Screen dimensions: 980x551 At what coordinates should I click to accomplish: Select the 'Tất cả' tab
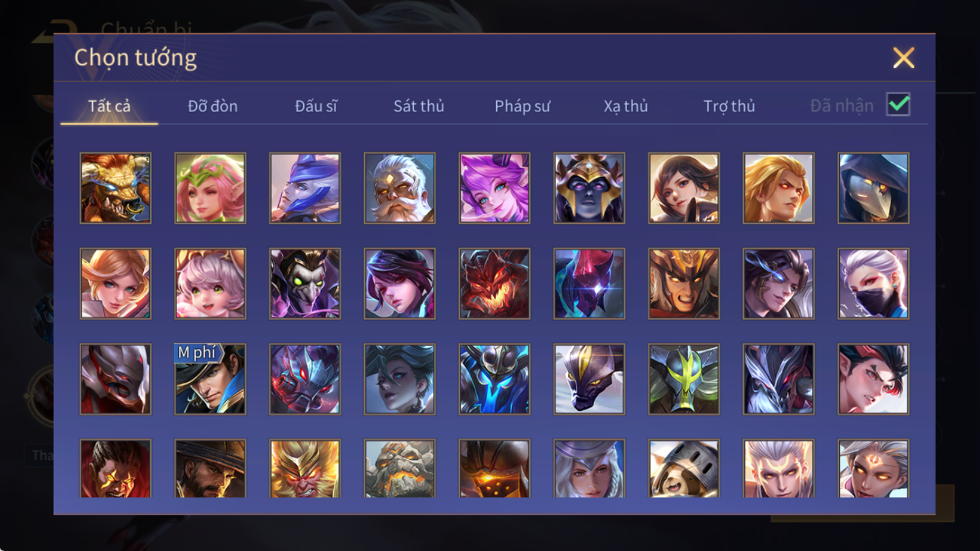[x=109, y=106]
